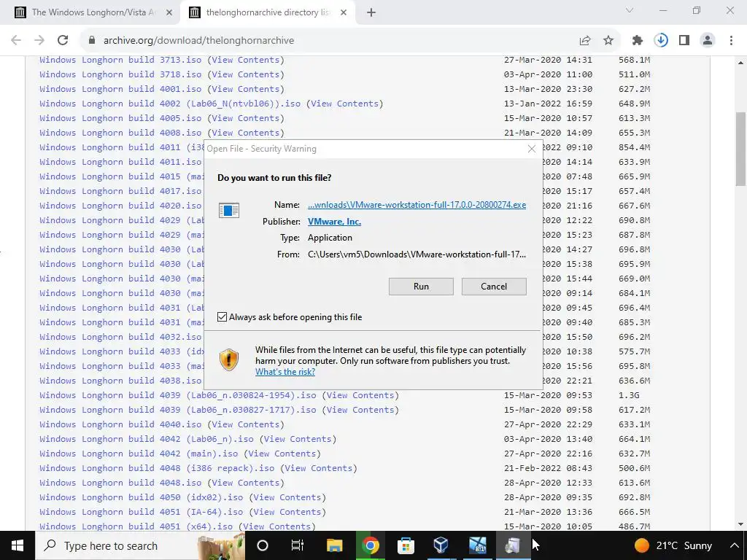Click the browser Back arrow
This screenshot has height=560, width=747.
pyautogui.click(x=16, y=41)
